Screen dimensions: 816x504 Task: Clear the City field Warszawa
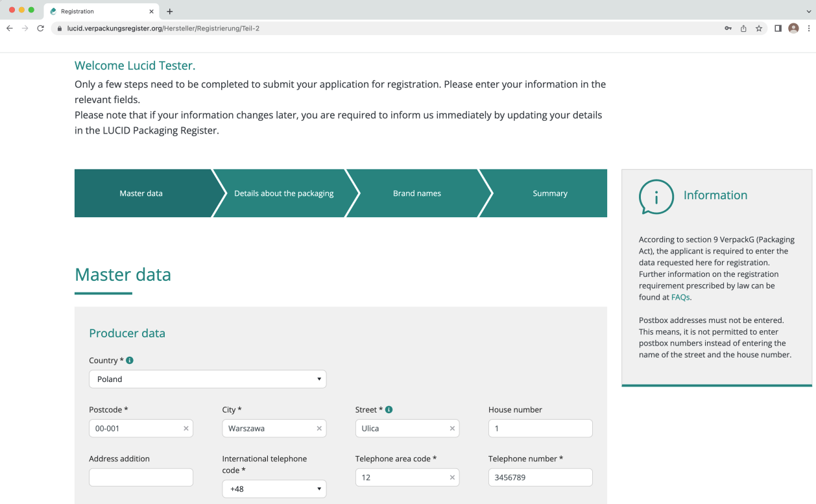point(319,429)
